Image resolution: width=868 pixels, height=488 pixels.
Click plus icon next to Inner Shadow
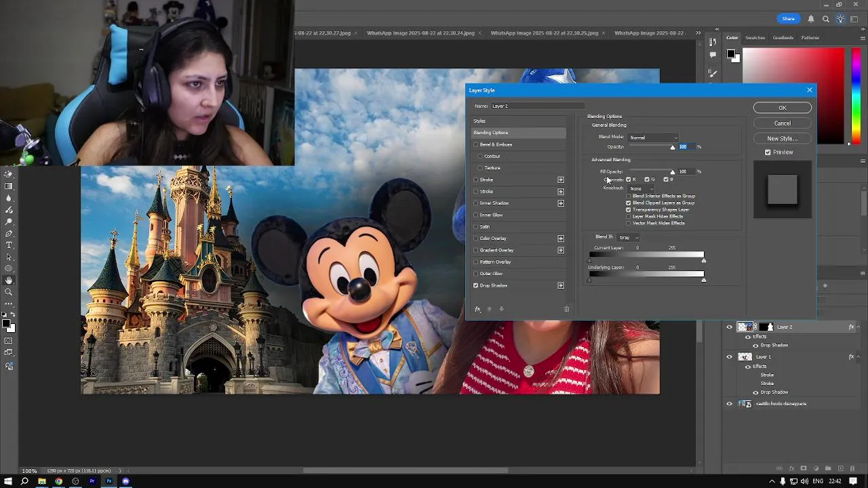(561, 203)
